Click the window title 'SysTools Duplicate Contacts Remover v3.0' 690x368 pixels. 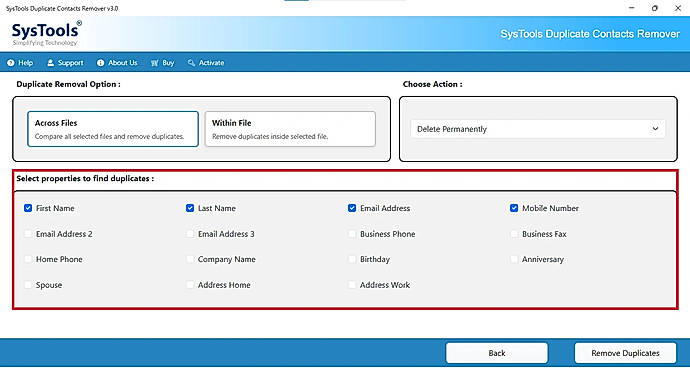pyautogui.click(x=62, y=8)
